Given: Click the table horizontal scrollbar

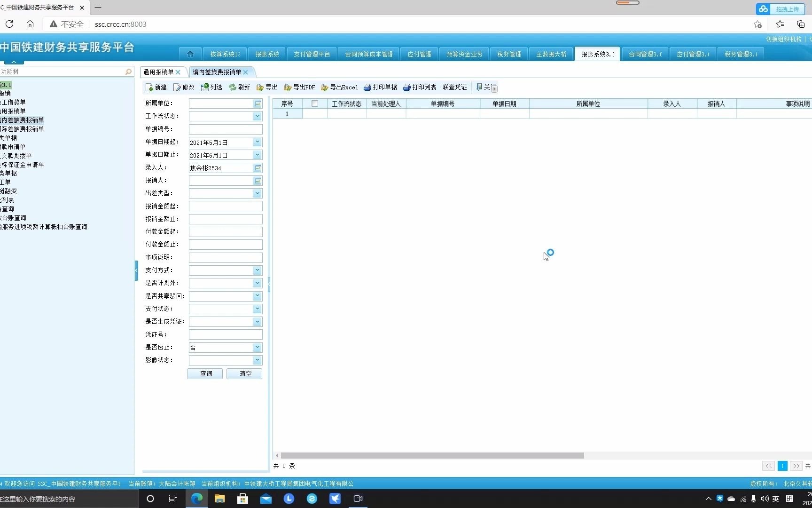Looking at the screenshot, I should [x=432, y=456].
